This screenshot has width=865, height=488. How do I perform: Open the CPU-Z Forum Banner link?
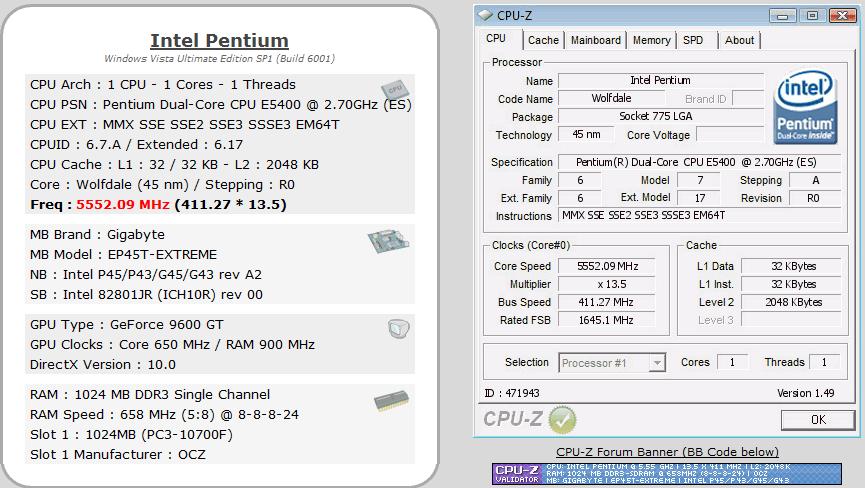coord(667,452)
